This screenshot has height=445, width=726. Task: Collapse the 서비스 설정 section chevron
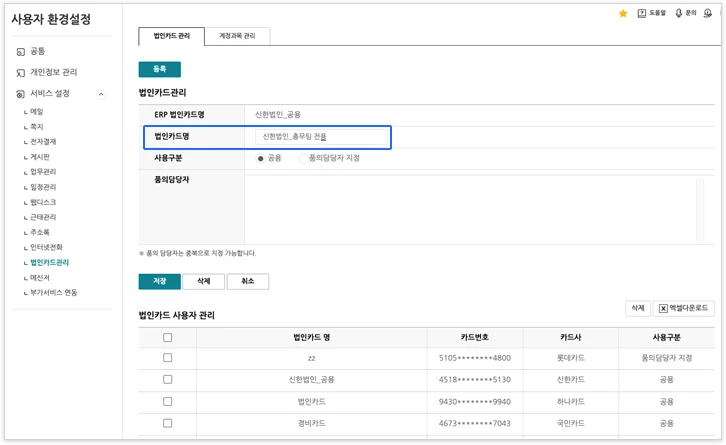coord(101,94)
